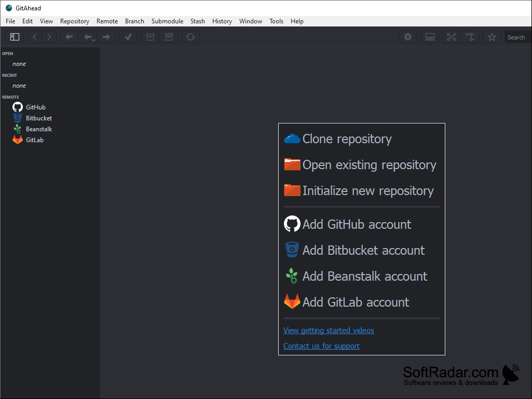Image resolution: width=532 pixels, height=399 pixels.
Task: Choose Add Bitbucket account
Action: pyautogui.click(x=363, y=251)
